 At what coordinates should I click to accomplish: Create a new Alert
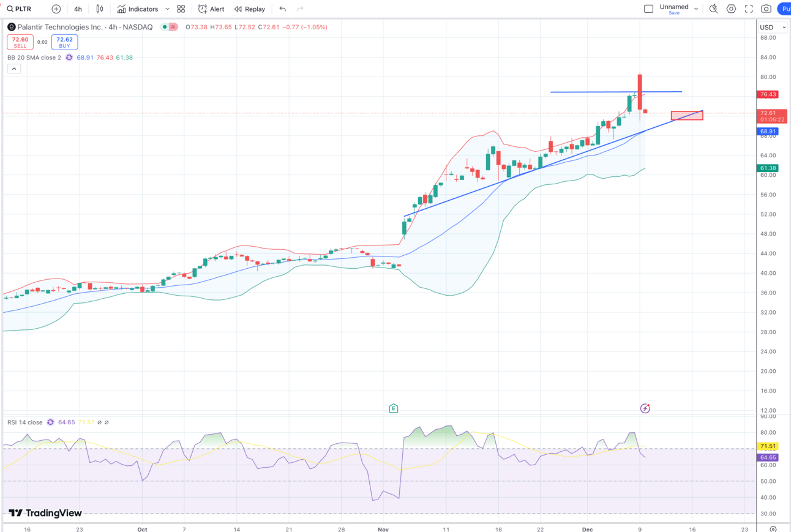pos(211,9)
